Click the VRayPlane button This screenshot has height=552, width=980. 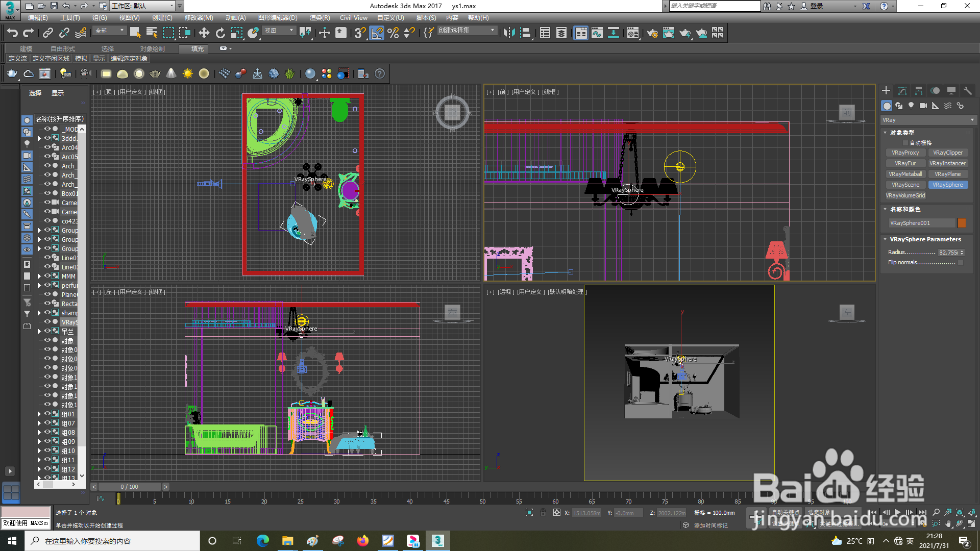tap(947, 174)
